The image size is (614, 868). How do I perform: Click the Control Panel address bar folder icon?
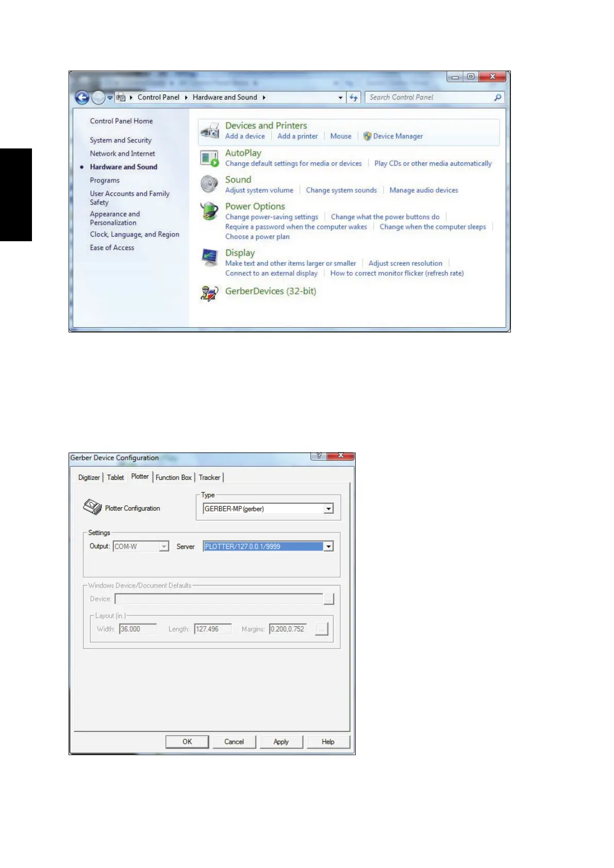(x=121, y=97)
